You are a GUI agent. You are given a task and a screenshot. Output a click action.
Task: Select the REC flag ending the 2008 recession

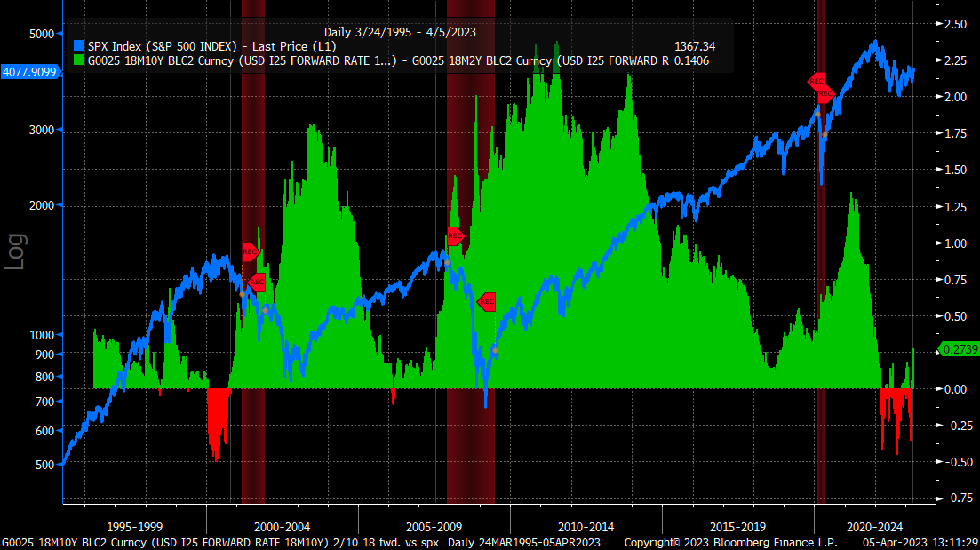pyautogui.click(x=486, y=302)
